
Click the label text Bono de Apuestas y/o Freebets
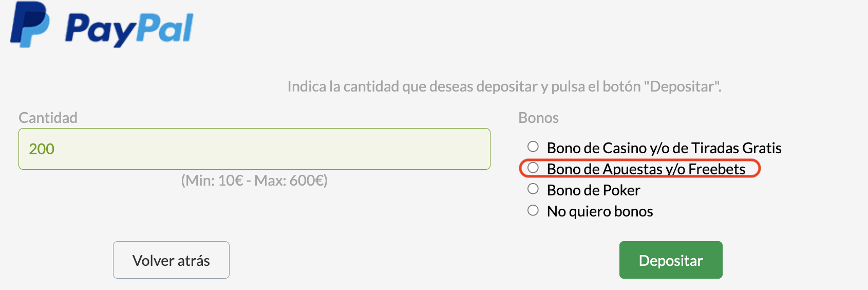[x=646, y=169]
